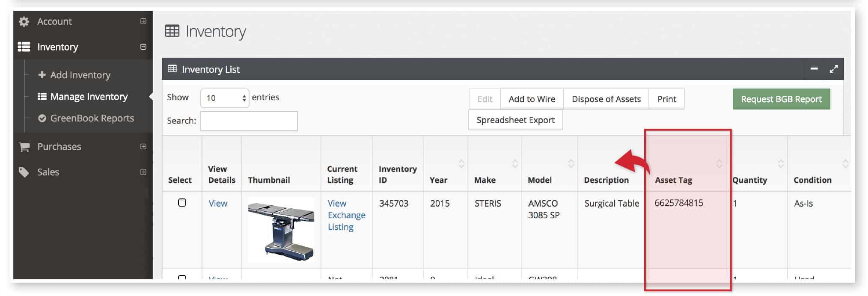Open GreenBook Reports page
The height and width of the screenshot is (296, 868).
click(92, 118)
